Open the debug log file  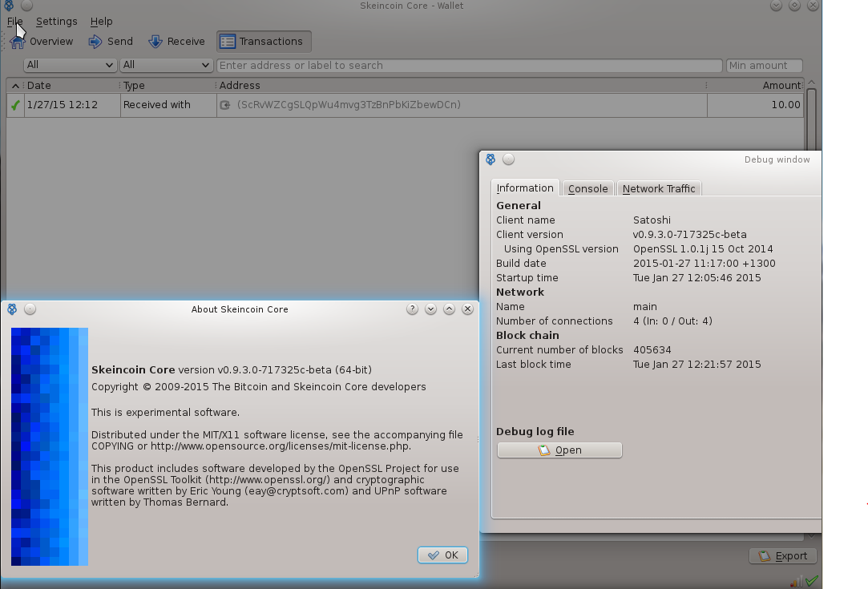tap(559, 450)
